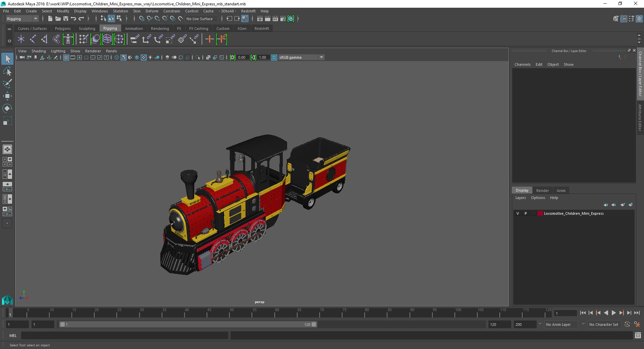Open the Rigging menu set dropdown
Image resolution: width=644 pixels, height=349 pixels.
(22, 19)
